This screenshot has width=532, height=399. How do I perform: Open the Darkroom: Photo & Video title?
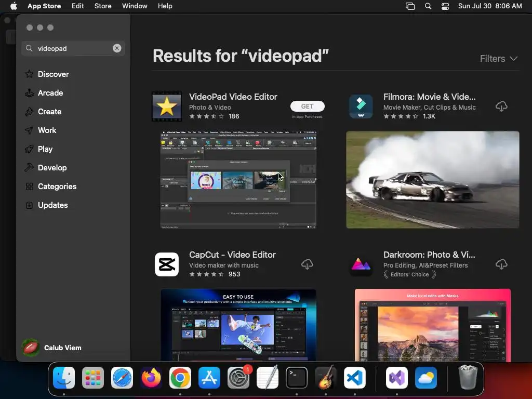[x=429, y=255]
